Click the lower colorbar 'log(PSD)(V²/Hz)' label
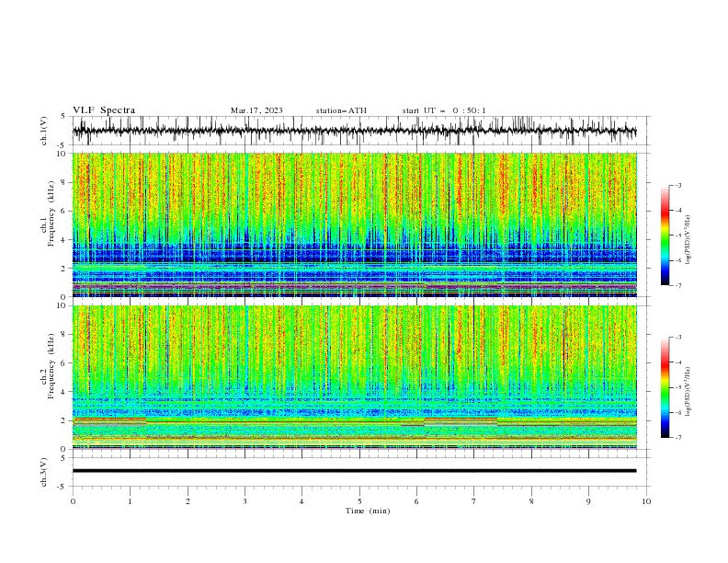 pos(688,392)
